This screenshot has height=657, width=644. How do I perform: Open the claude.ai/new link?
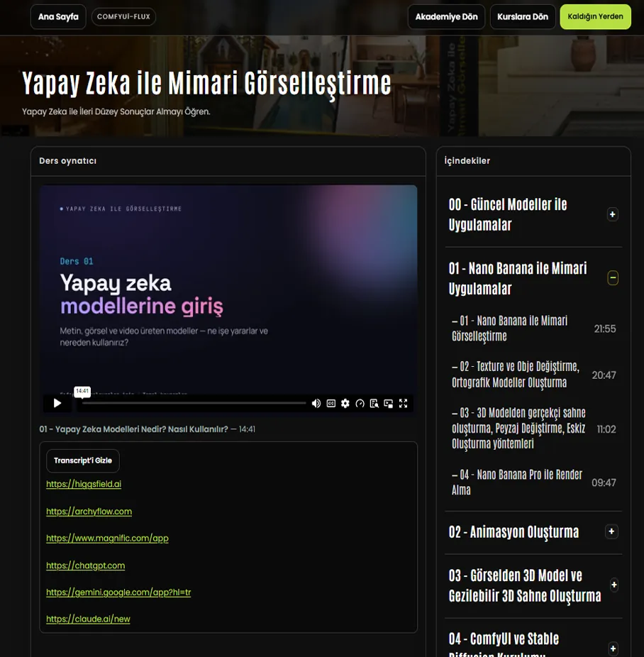tap(88, 619)
